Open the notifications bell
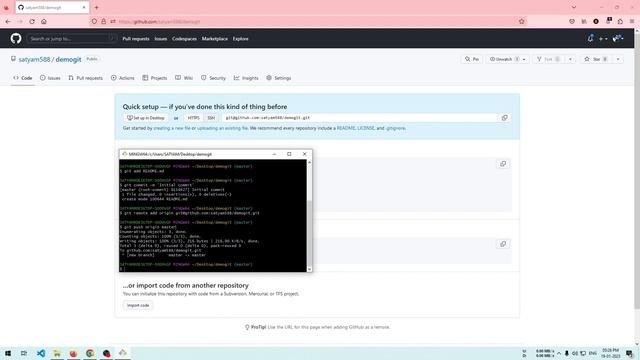 coord(590,38)
